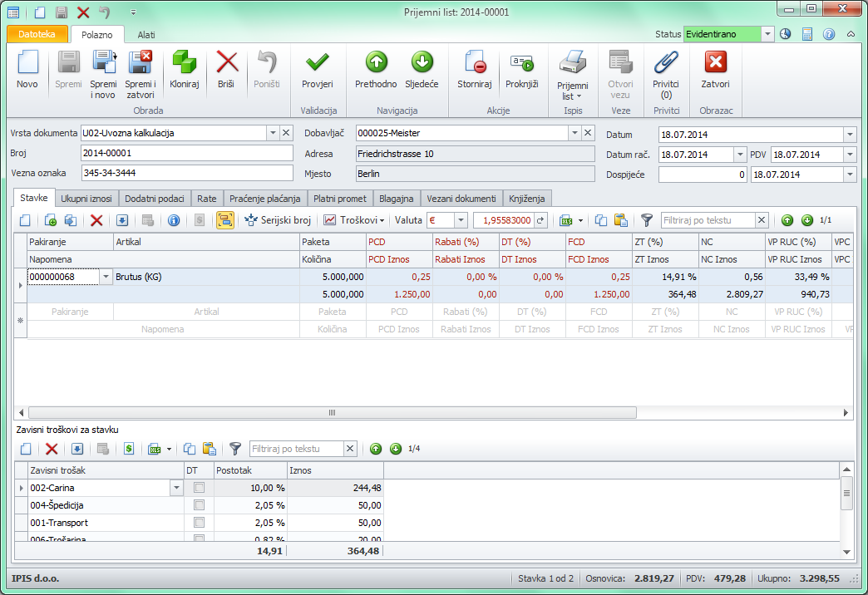Click the blue info icon in Stavke toolbar
868x595 pixels.
pyautogui.click(x=173, y=220)
